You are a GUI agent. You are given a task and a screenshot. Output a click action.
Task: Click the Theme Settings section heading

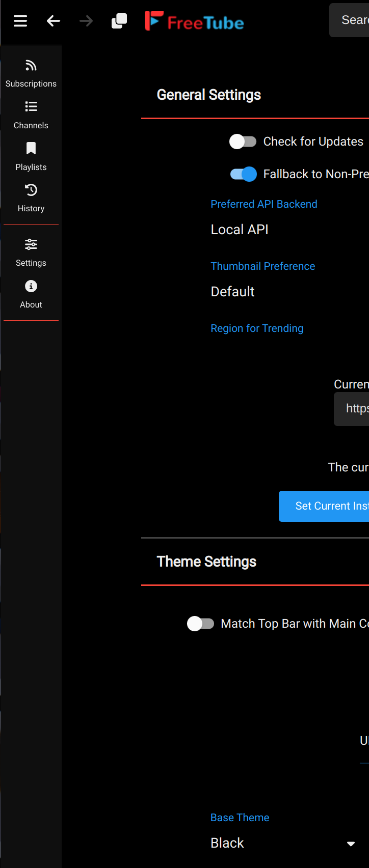click(206, 561)
